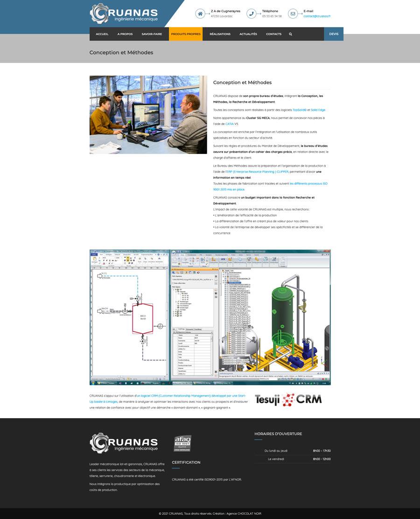Viewport: 420px width, 519px height.
Task: Open the CAD software screenshot image
Action: pyautogui.click(x=210, y=317)
